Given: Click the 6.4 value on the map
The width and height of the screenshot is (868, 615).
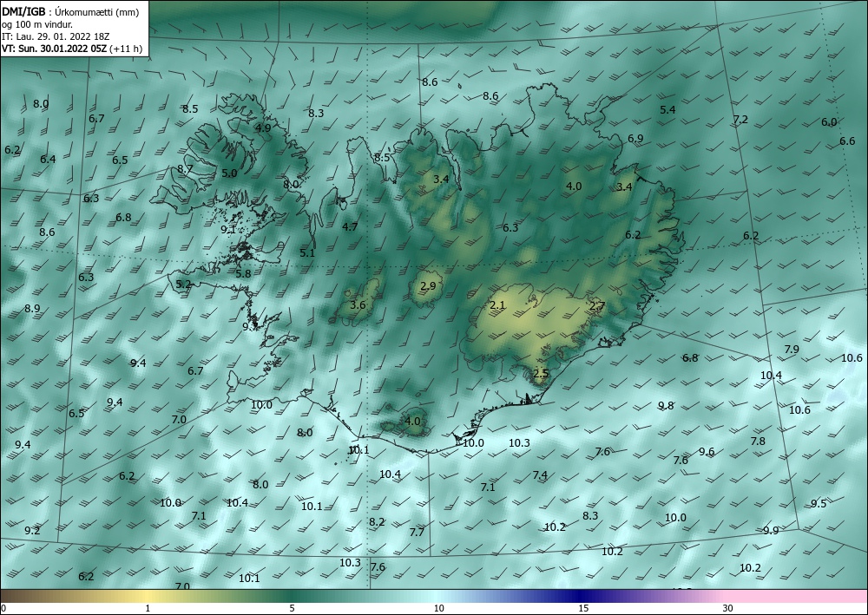Looking at the screenshot, I should [48, 160].
